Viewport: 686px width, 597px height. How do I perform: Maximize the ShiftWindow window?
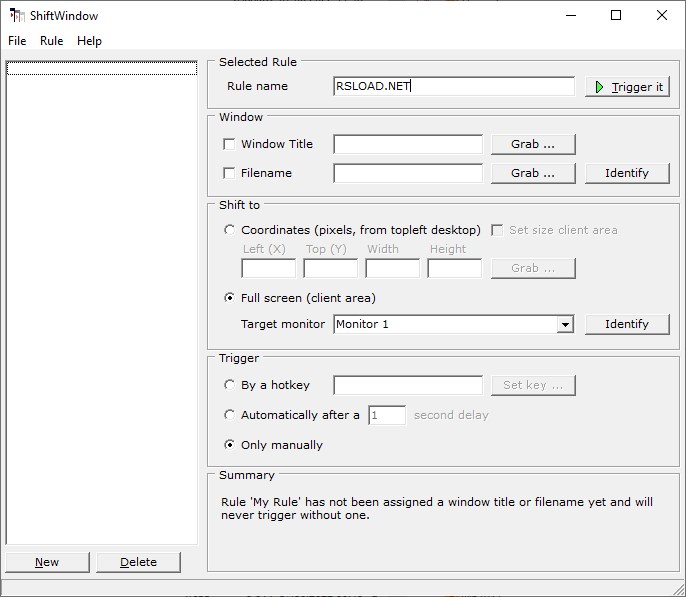coord(616,15)
